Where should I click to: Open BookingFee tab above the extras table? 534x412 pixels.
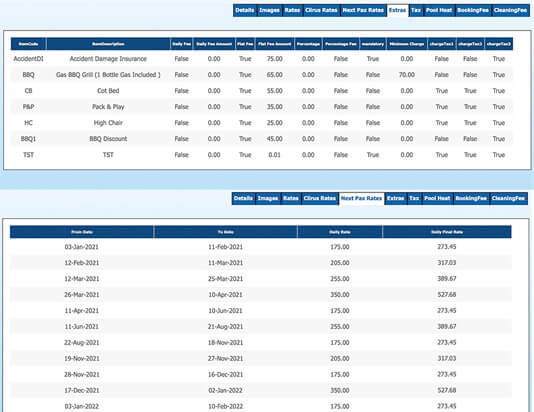(x=473, y=10)
